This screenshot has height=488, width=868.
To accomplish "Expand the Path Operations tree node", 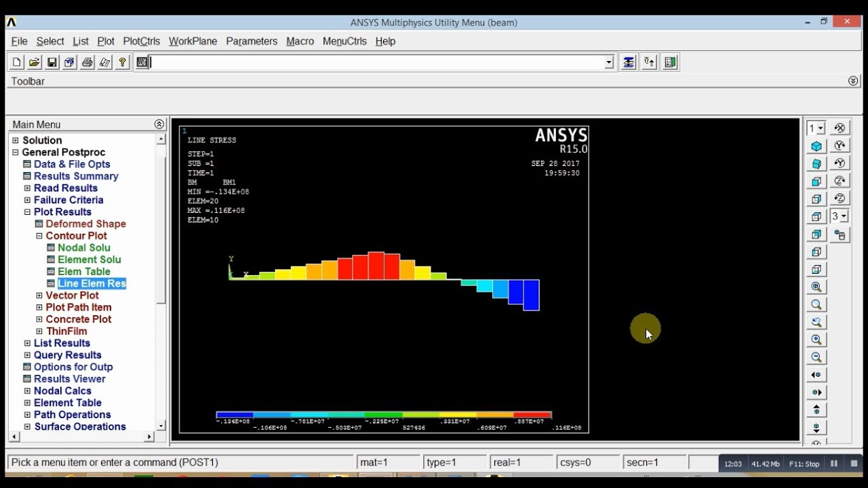I will click(x=27, y=415).
